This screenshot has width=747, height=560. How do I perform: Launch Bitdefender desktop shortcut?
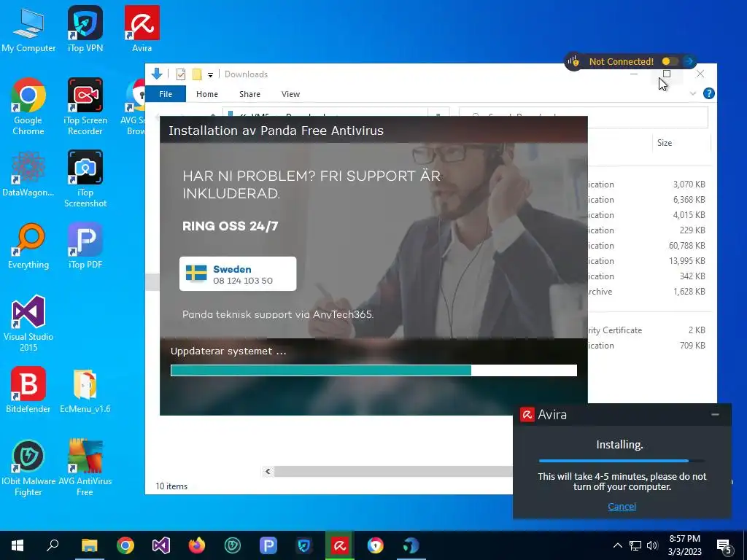pyautogui.click(x=28, y=390)
